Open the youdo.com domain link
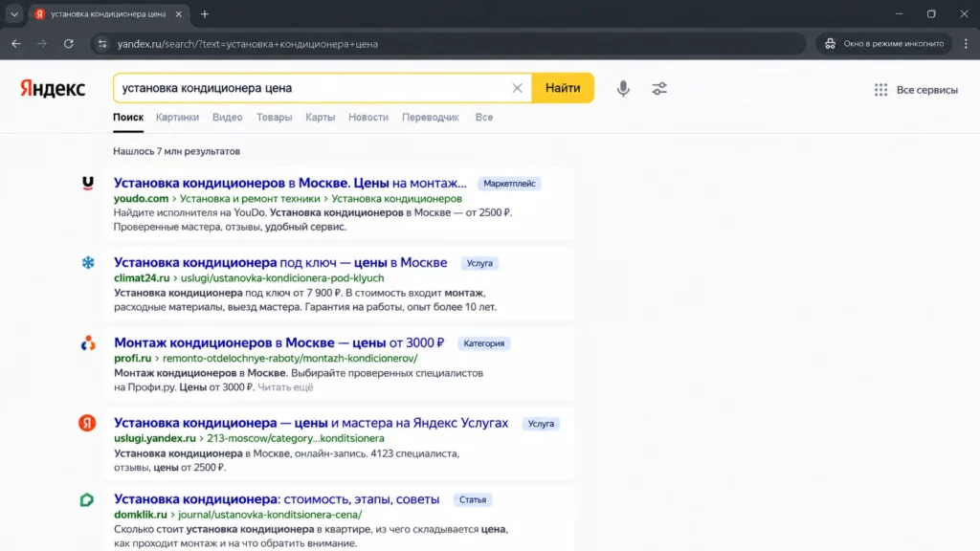 coord(142,199)
